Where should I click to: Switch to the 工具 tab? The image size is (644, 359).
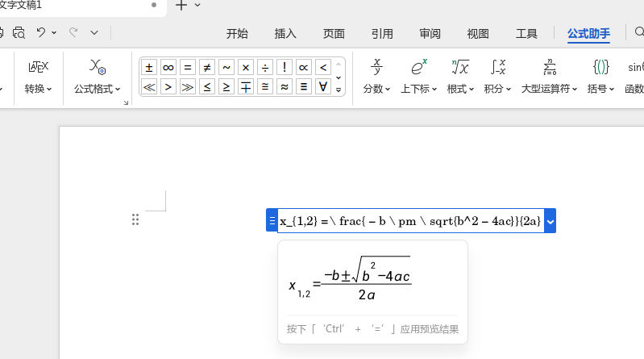click(526, 33)
